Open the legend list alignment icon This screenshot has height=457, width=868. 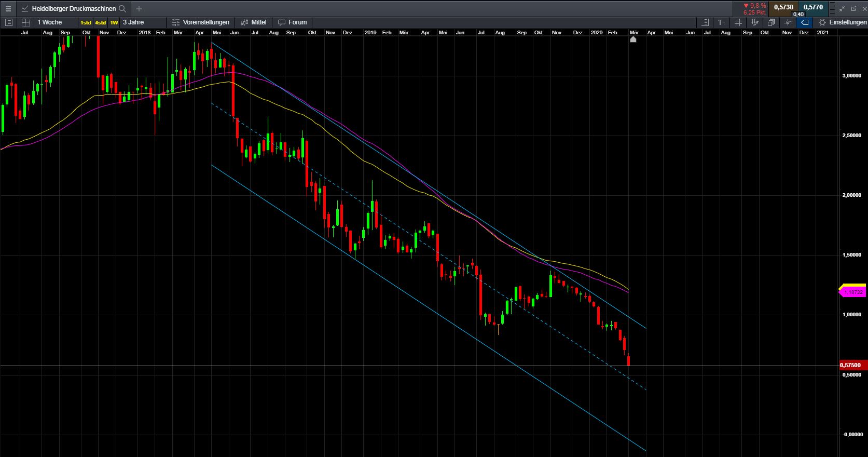pos(705,22)
